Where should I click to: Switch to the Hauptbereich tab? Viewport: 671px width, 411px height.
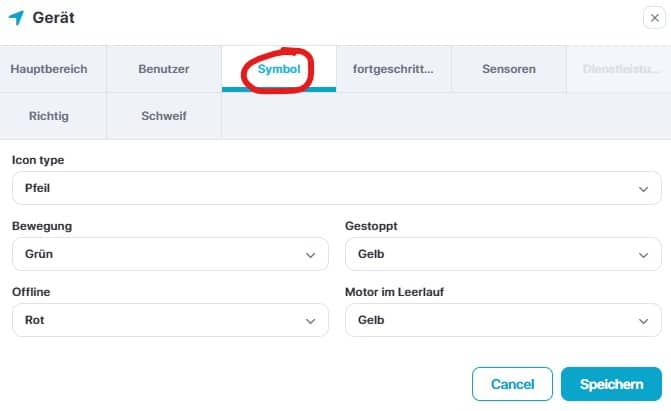49,69
